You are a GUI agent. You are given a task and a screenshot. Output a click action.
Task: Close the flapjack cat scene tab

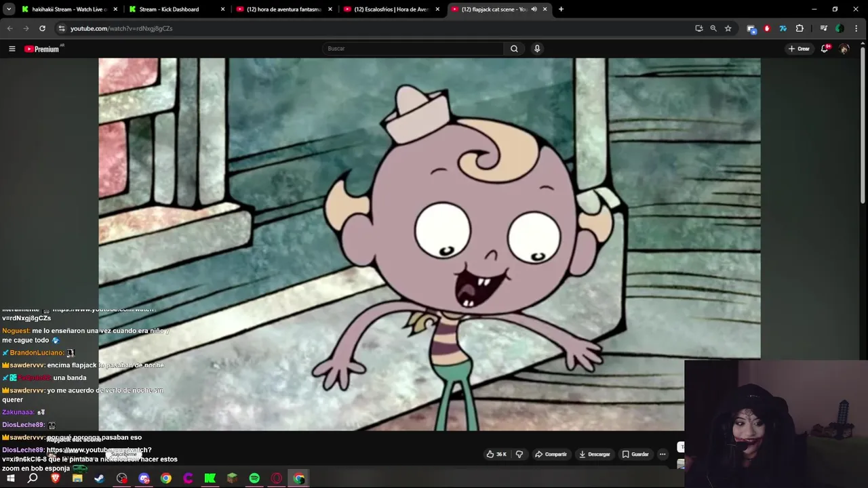[x=545, y=9]
